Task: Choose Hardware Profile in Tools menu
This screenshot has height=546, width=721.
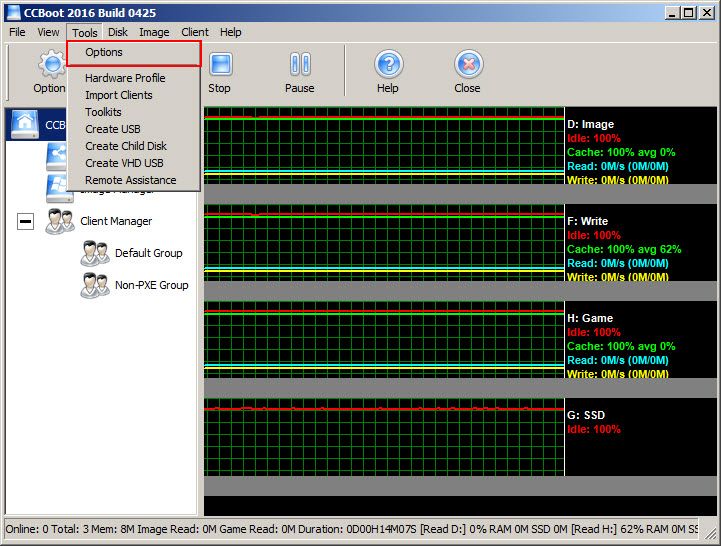Action: [x=134, y=78]
